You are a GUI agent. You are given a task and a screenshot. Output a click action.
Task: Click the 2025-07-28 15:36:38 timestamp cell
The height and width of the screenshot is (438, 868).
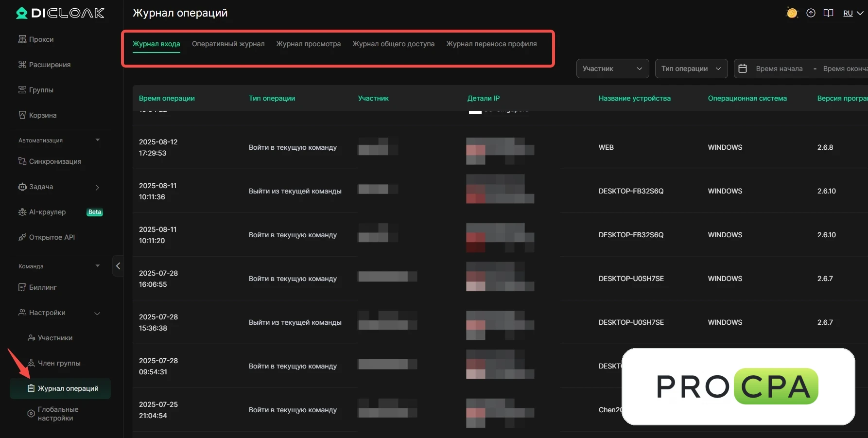[158, 322]
